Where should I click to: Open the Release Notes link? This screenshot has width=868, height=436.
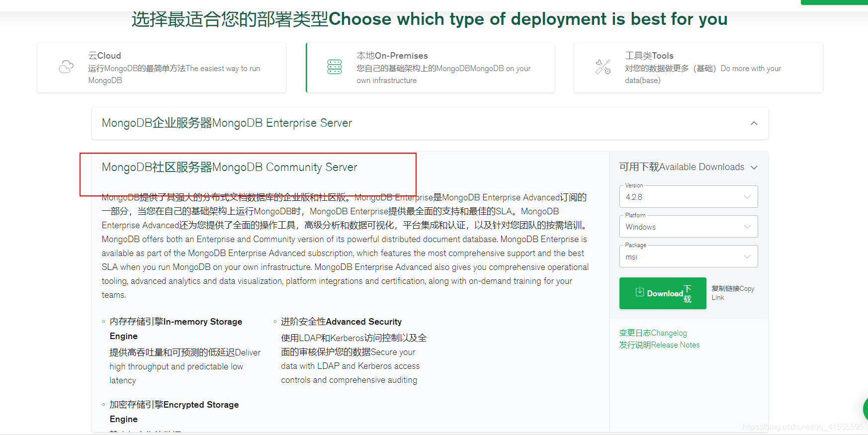click(659, 345)
